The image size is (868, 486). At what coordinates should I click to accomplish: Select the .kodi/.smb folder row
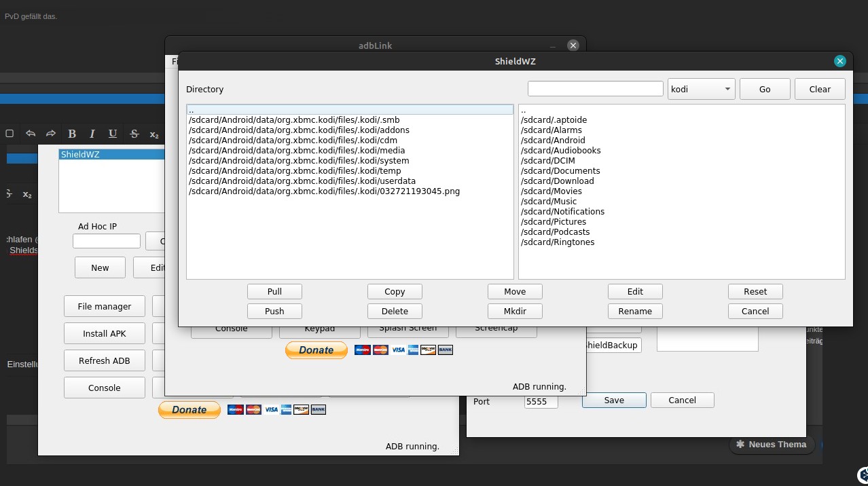[x=350, y=120]
